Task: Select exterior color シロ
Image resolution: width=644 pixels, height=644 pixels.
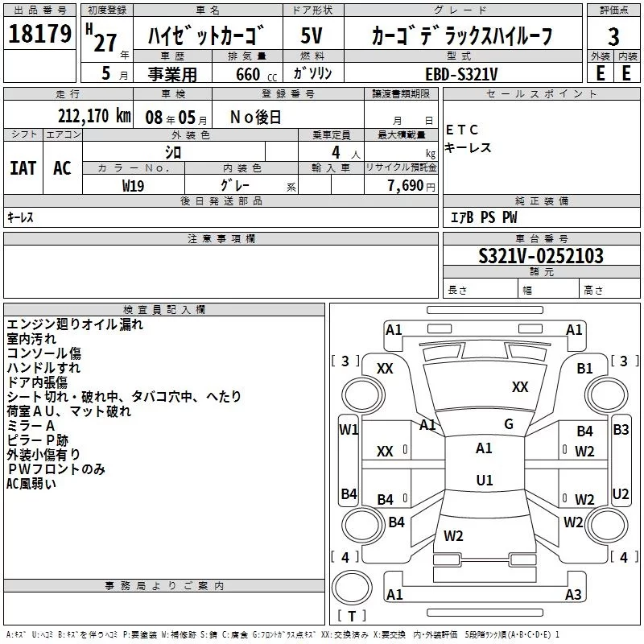Action: (x=173, y=152)
